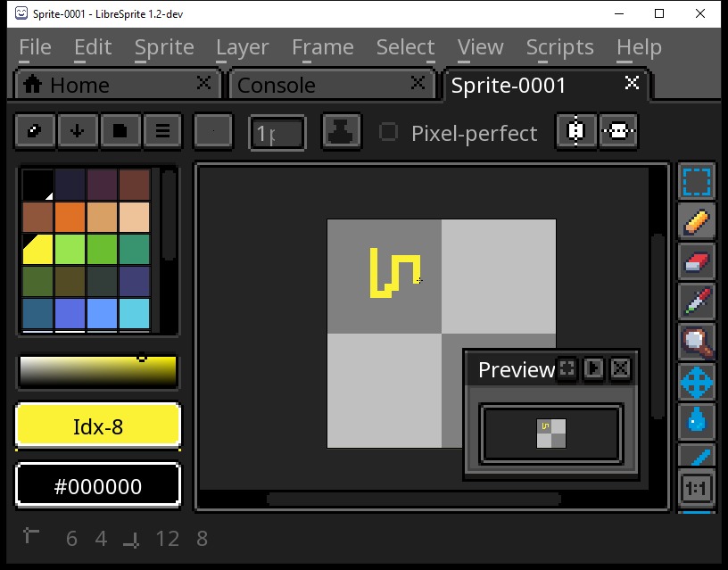Pick the cyan palette swatch
728x570 pixels.
135,314
